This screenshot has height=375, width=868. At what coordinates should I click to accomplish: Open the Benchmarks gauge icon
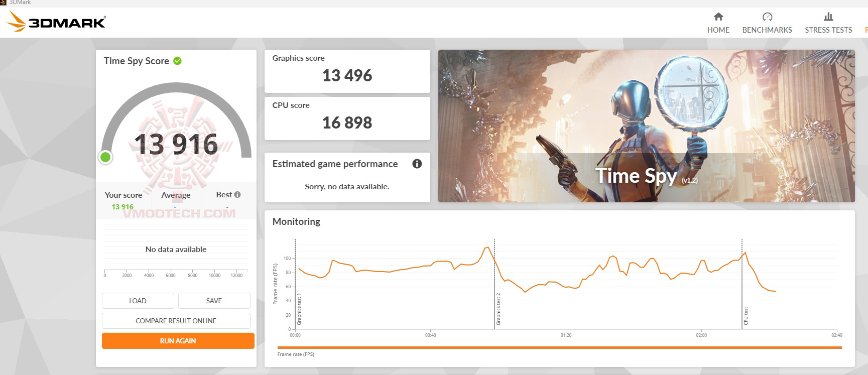pyautogui.click(x=767, y=17)
